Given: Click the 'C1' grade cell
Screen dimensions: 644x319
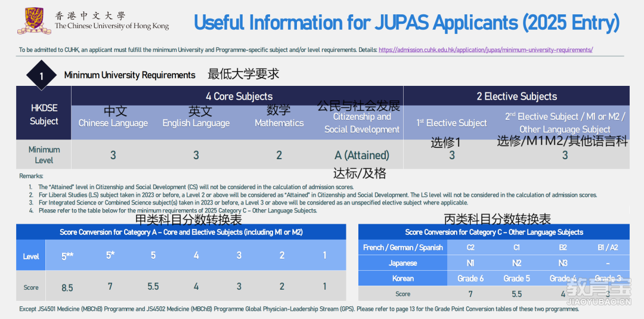Looking at the screenshot, I should tap(516, 247).
